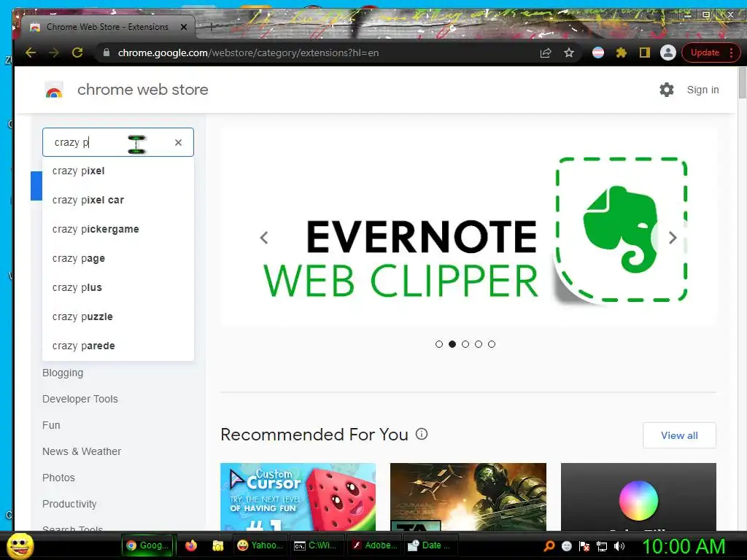Close the Chrome Web Store tab
The height and width of the screenshot is (560, 747).
(183, 27)
